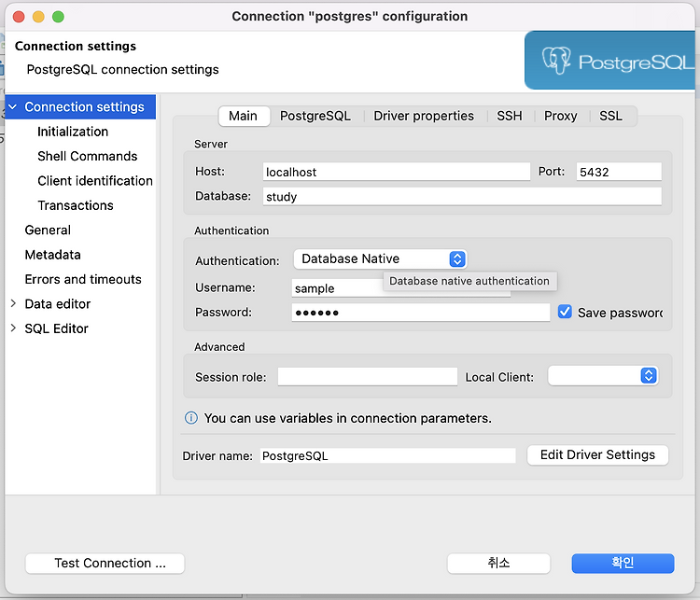Select Initialization in the settings tree
Viewport: 700px width, 600px height.
click(x=73, y=132)
